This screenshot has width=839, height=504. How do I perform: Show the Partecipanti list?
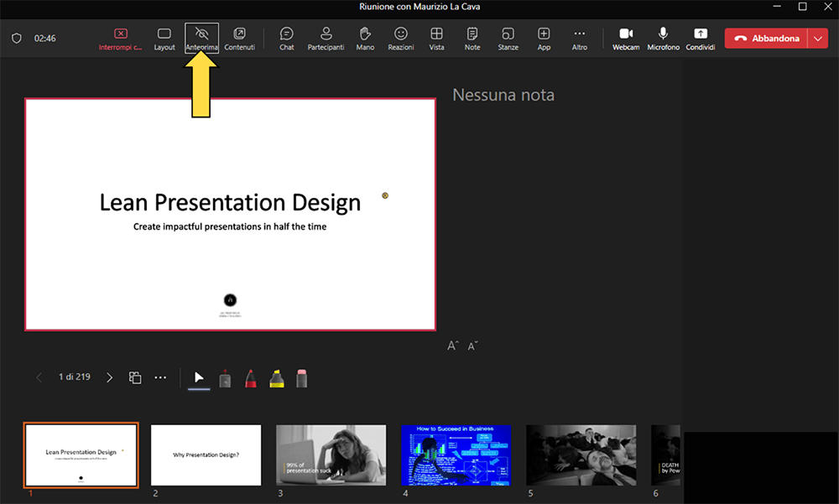coord(326,39)
